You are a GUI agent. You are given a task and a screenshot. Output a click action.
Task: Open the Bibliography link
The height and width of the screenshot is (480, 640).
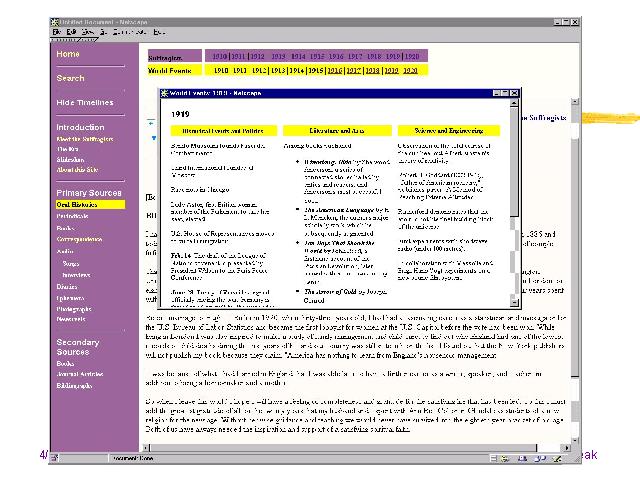74,386
